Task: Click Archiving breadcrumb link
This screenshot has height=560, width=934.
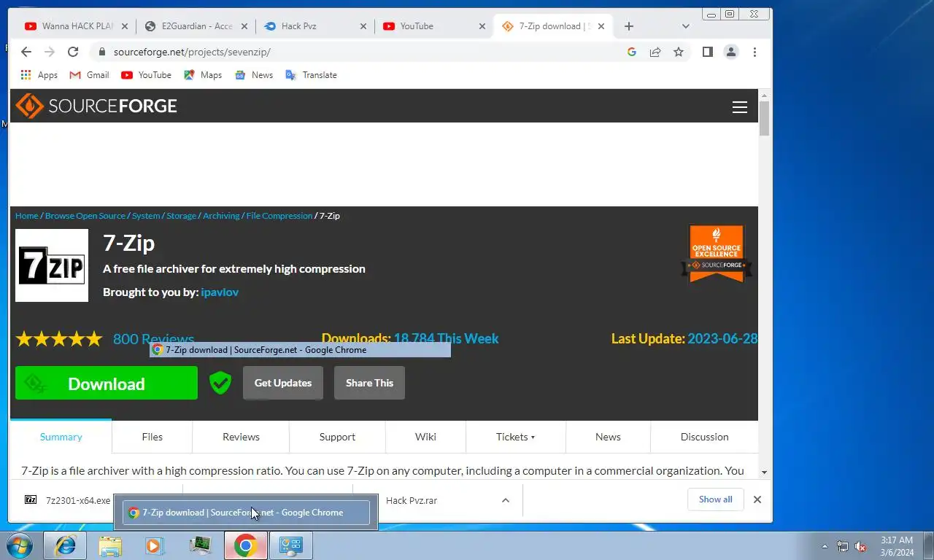Action: point(221,216)
